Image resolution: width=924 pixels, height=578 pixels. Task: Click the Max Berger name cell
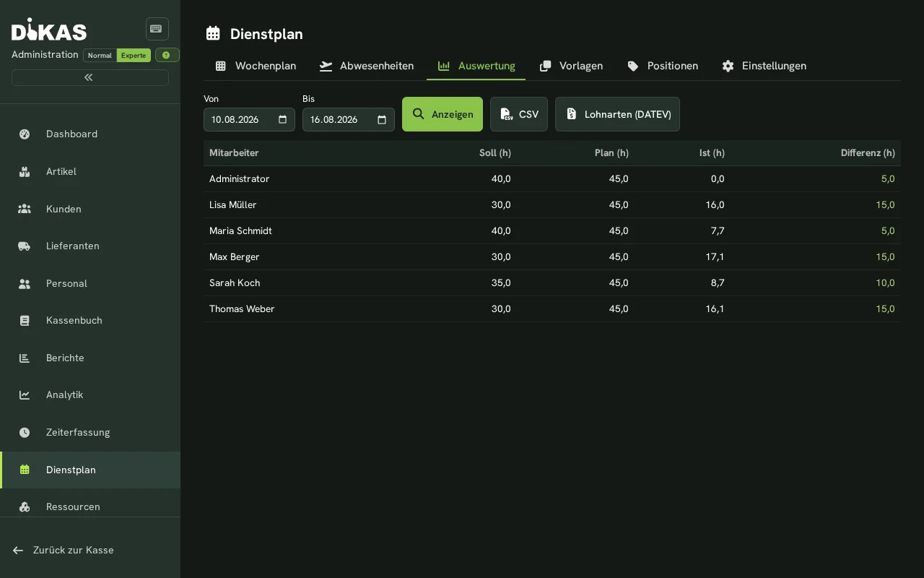pos(235,256)
